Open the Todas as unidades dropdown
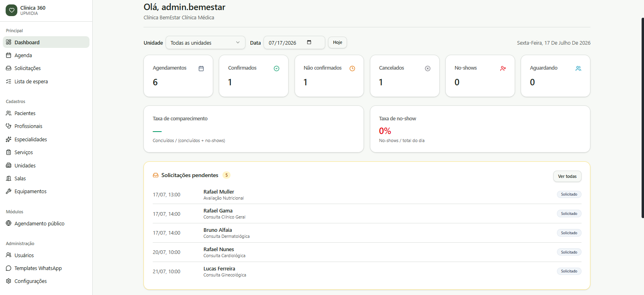This screenshot has height=295, width=644. coord(206,43)
